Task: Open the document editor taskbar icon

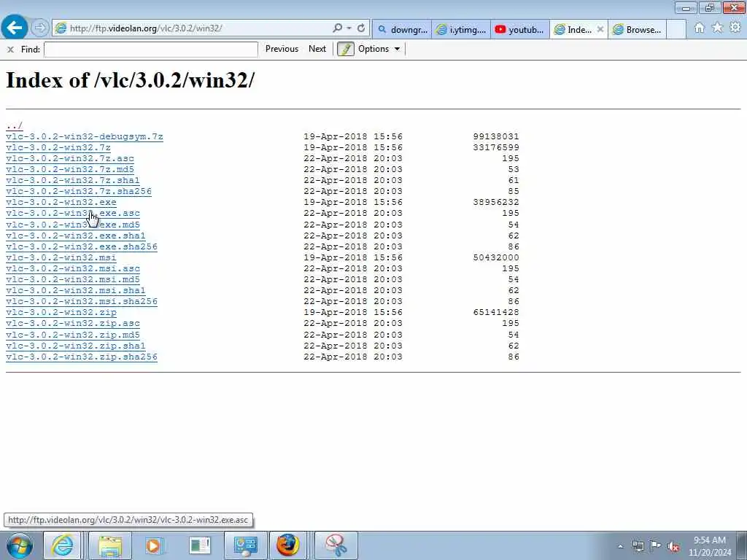Action: point(200,545)
